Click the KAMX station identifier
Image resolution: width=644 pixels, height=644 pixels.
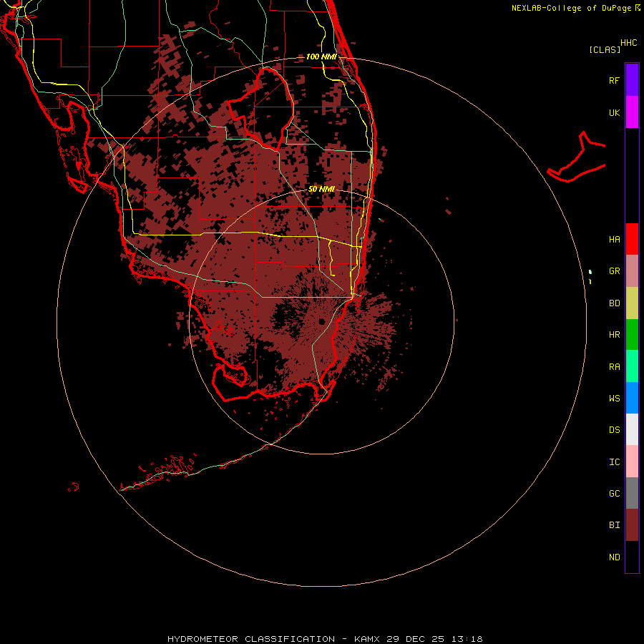click(x=367, y=639)
